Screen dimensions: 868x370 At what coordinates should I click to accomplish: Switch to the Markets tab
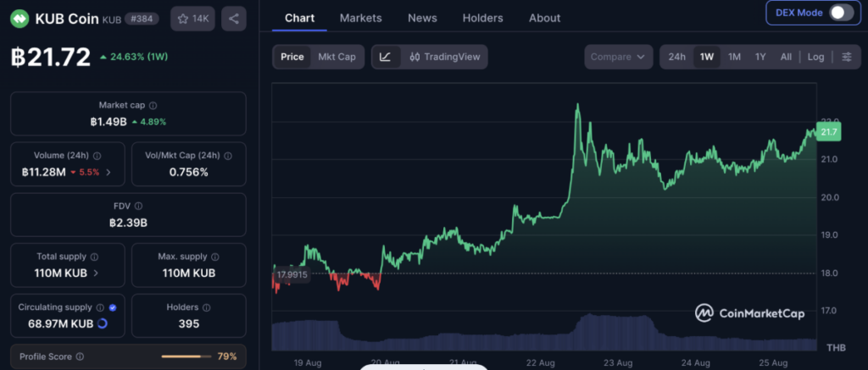point(360,19)
